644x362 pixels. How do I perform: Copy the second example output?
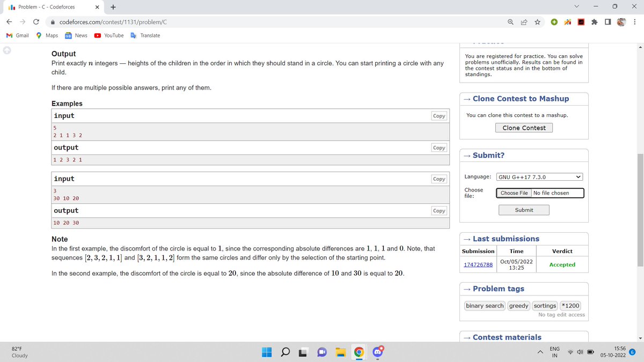click(439, 211)
